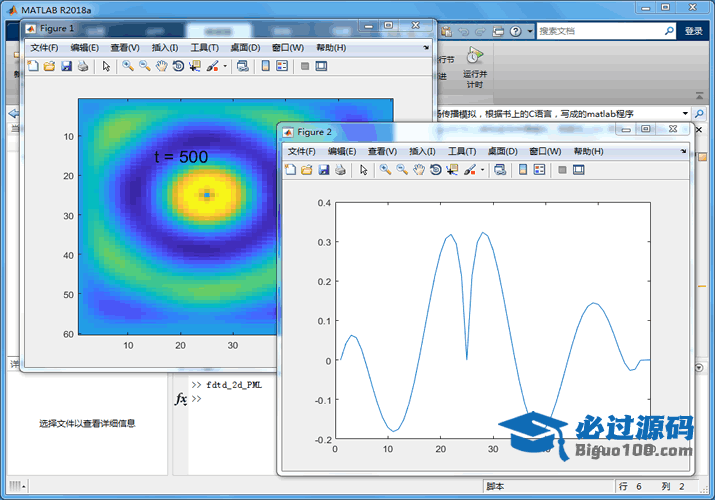The height and width of the screenshot is (500, 715).
Task: Show plot tools and dock Figure 1
Action: (321, 66)
